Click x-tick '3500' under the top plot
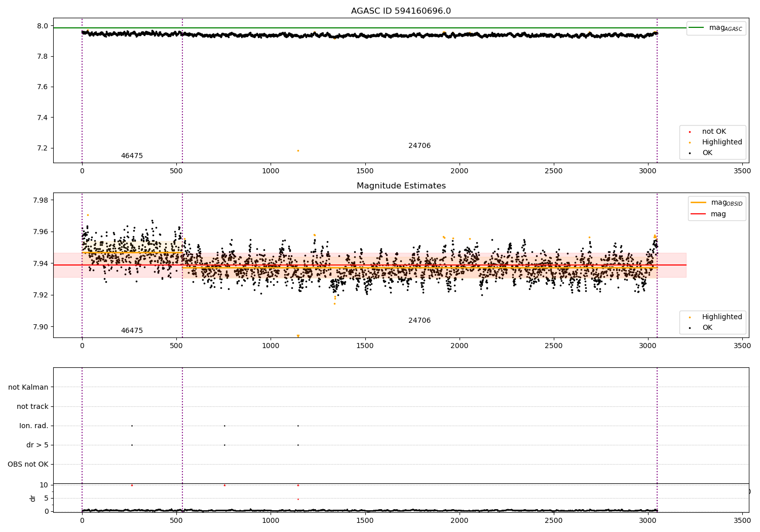This screenshot has width=760, height=532. [x=742, y=171]
